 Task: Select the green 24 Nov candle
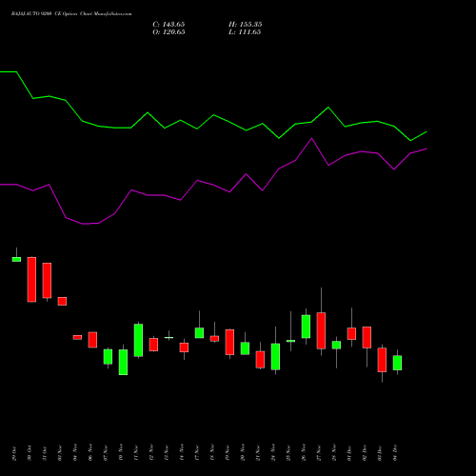[x=275, y=357]
